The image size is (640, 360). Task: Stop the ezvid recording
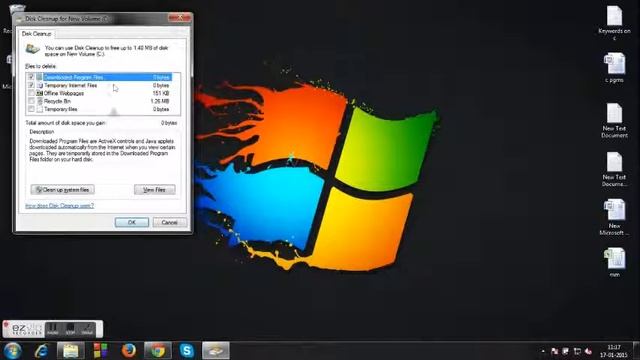click(x=70, y=329)
